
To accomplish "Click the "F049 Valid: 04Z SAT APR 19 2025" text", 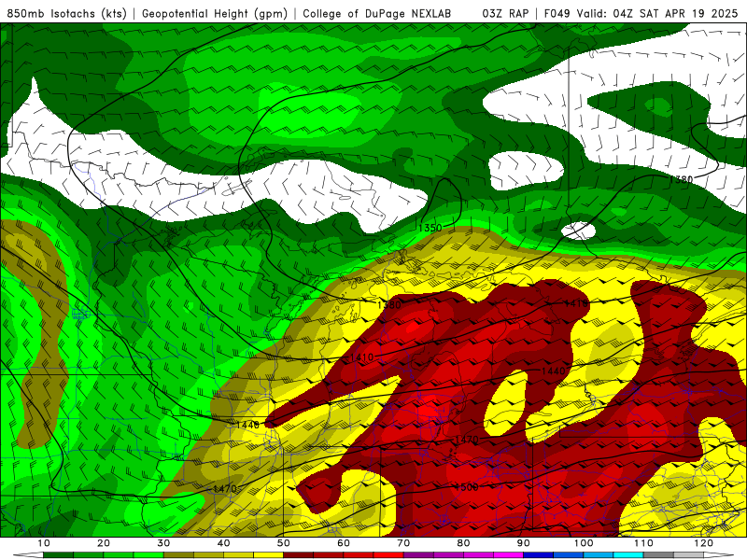I will (641, 14).
